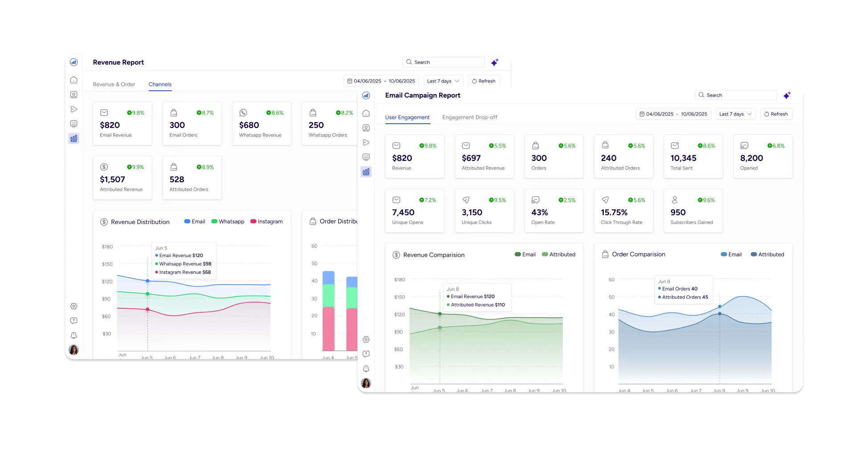This screenshot has height=458, width=868.
Task: Toggle Attributed series in Order Comparision legend
Action: point(767,254)
